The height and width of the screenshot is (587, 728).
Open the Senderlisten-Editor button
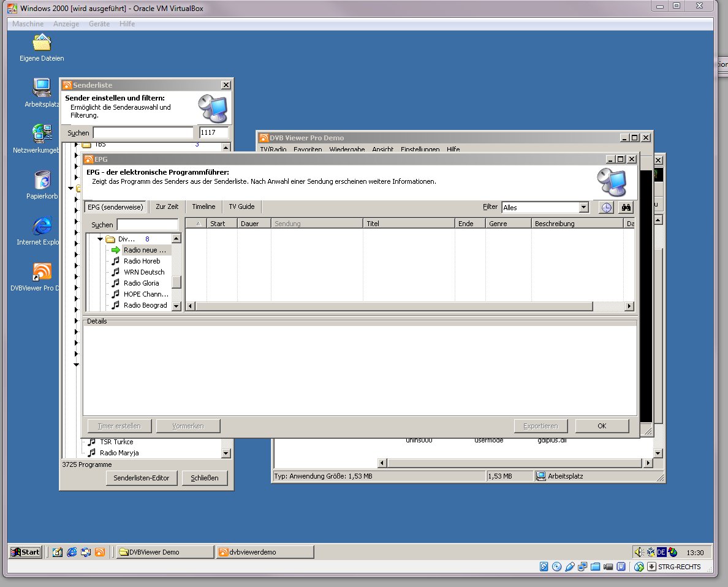pos(142,478)
